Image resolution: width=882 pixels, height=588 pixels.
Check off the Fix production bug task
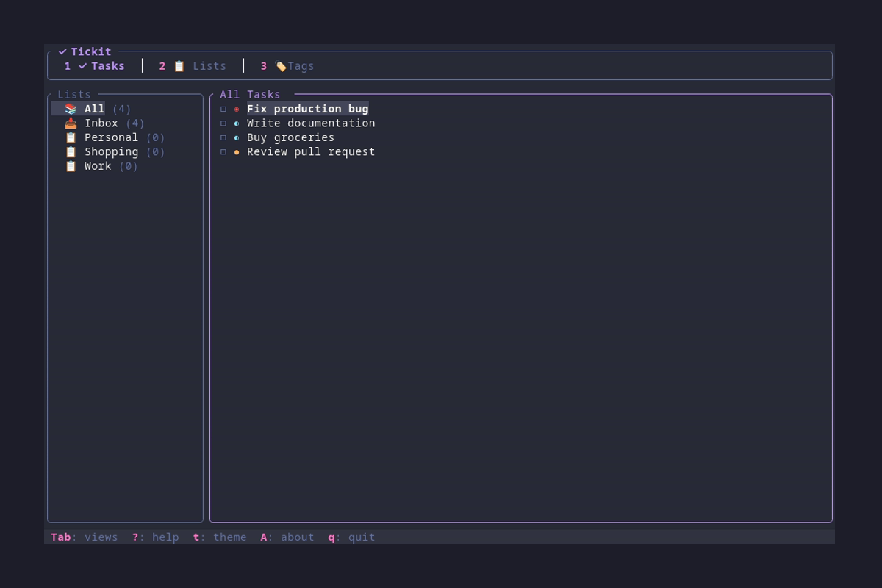pyautogui.click(x=223, y=108)
